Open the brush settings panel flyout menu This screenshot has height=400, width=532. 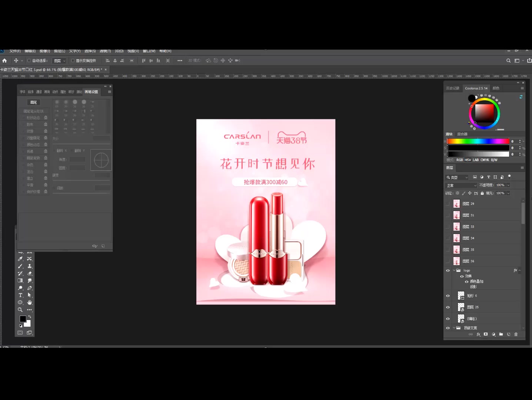tap(109, 91)
